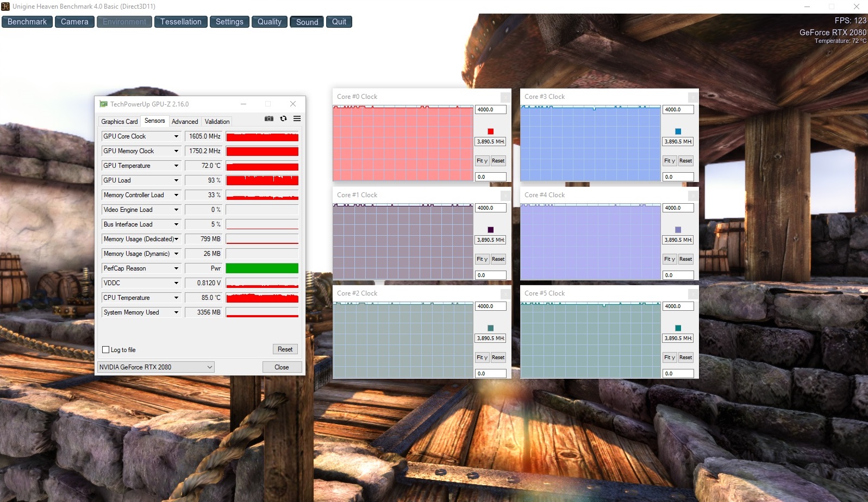Open the GPU Temperature sensor dropdown
This screenshot has height=502, width=868.
pyautogui.click(x=176, y=166)
